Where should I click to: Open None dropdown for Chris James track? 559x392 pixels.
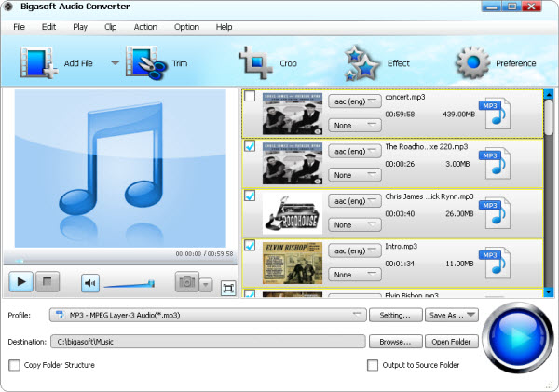tap(355, 225)
